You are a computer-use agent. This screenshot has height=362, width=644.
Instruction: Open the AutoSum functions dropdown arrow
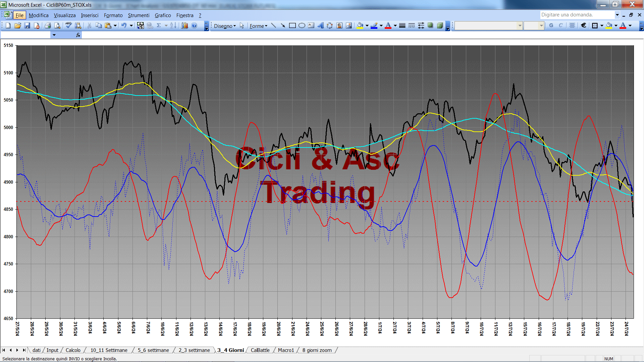coord(166,25)
